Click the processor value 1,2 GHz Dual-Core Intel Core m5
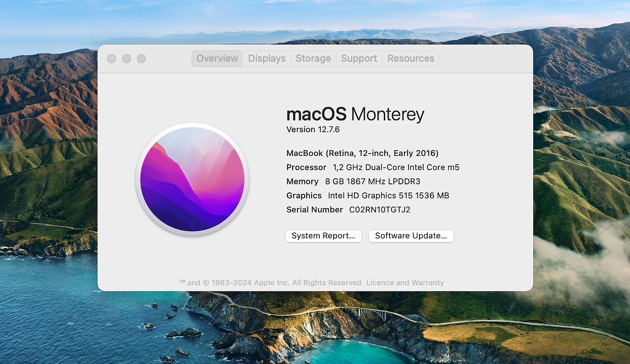This screenshot has height=364, width=630. pyautogui.click(x=396, y=167)
